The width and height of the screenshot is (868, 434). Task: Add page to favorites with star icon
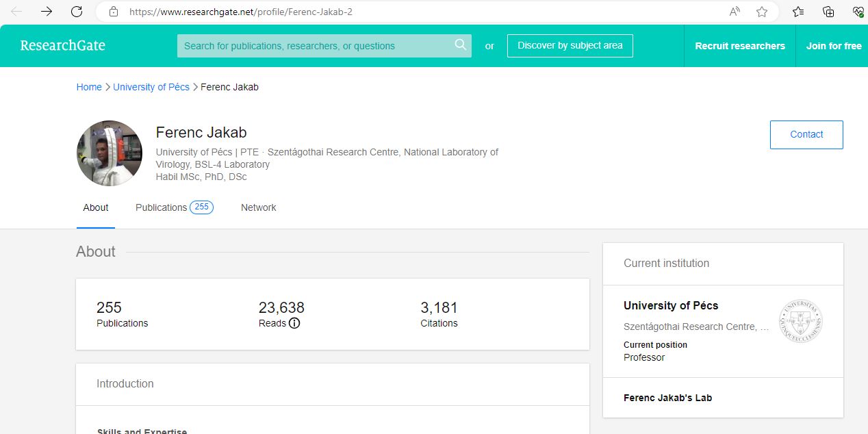click(762, 12)
